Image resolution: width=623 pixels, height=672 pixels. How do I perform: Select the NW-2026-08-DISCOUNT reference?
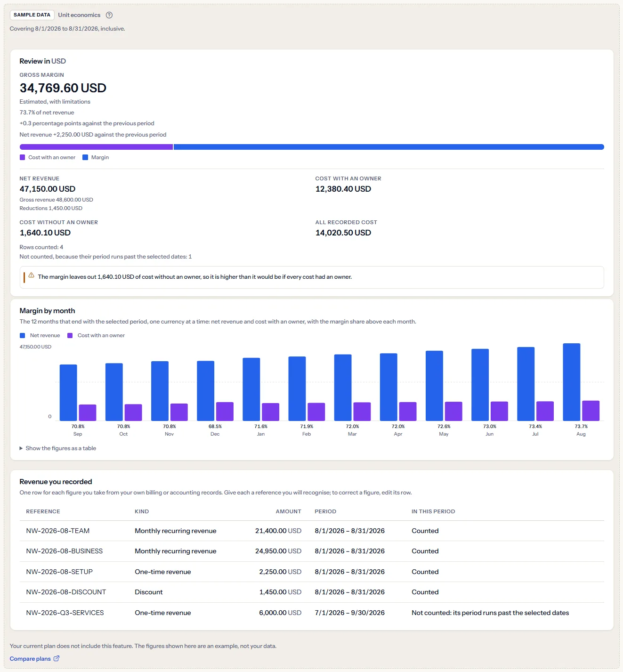click(x=66, y=592)
